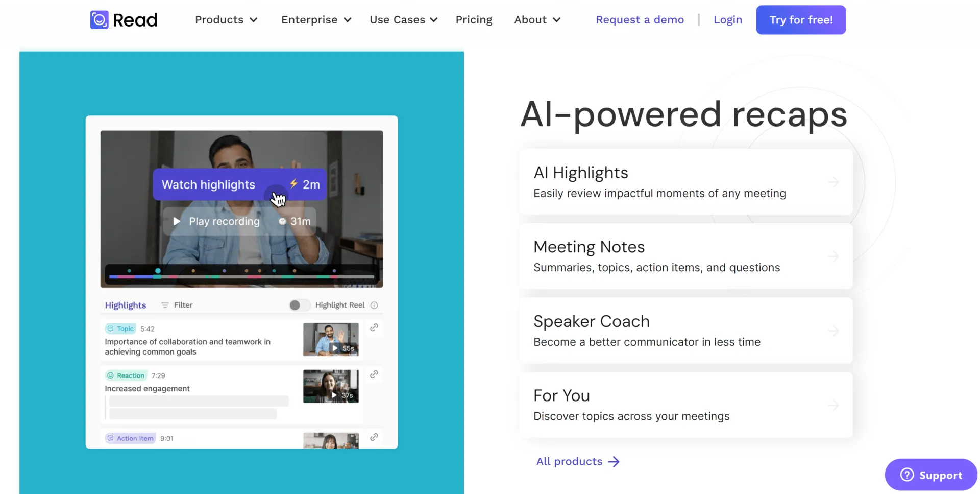Copy link for the Action Item highlight
Image resolution: width=980 pixels, height=494 pixels.
[374, 437]
